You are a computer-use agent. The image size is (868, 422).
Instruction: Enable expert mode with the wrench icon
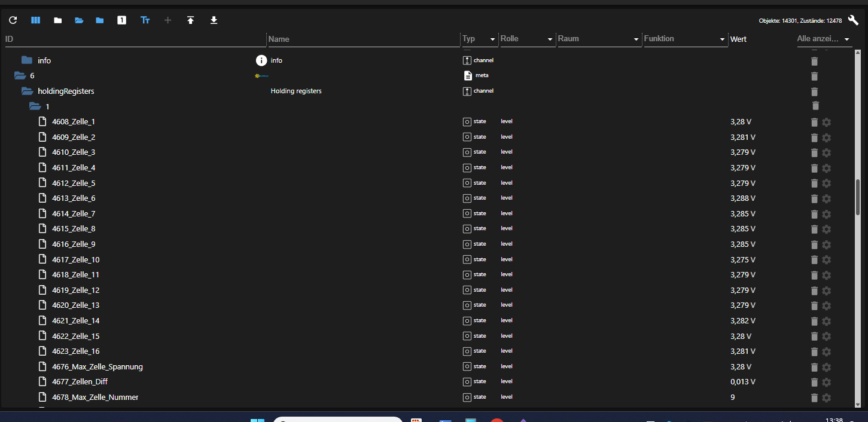click(x=853, y=20)
